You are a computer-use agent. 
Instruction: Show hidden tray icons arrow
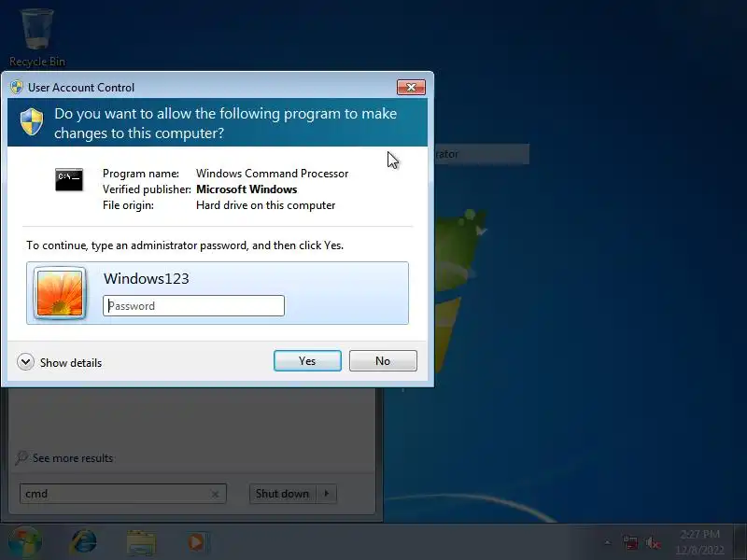point(608,542)
